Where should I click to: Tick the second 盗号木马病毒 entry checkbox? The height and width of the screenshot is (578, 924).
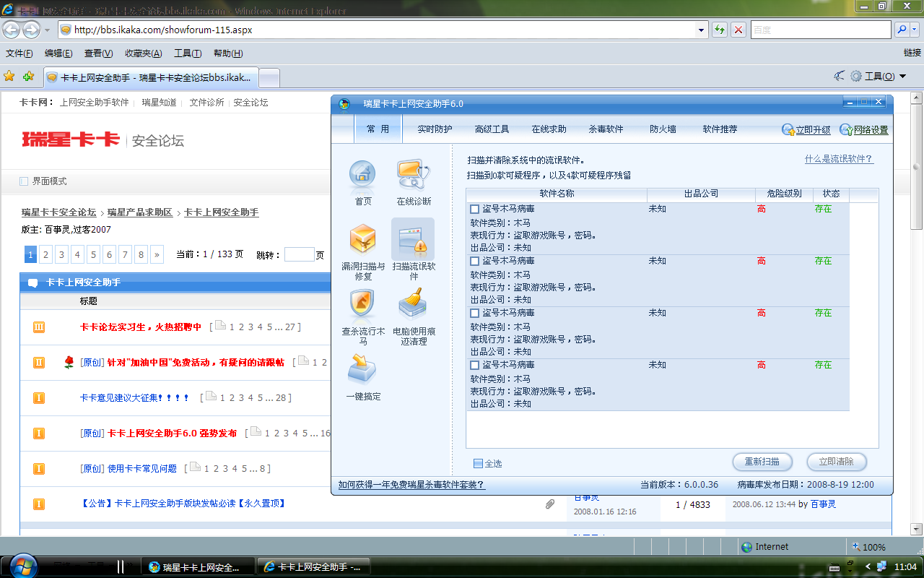pos(475,261)
